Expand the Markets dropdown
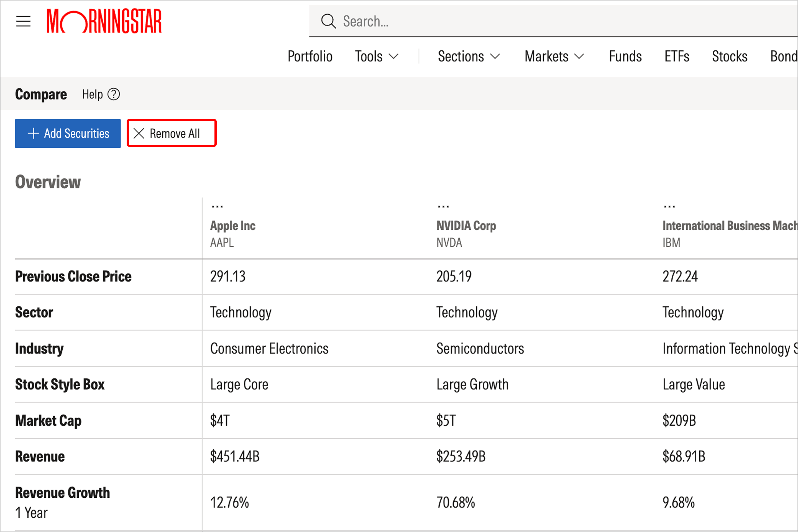Screen dimensions: 798x532 click(x=554, y=56)
